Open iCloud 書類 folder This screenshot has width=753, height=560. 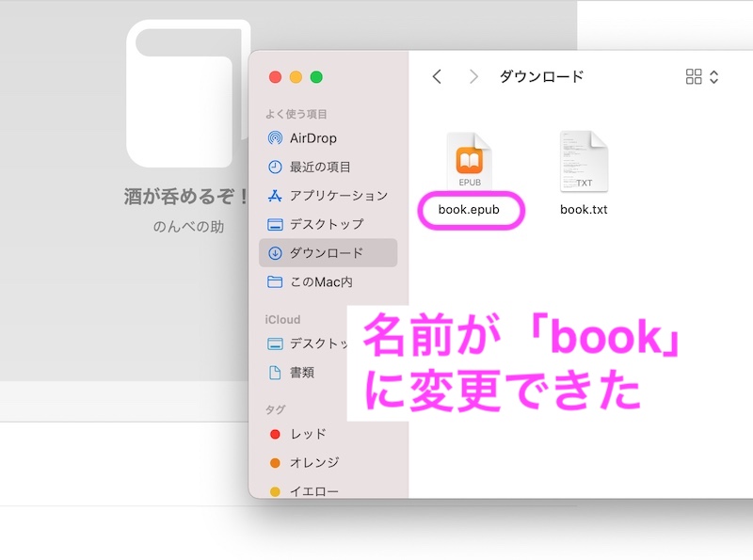click(x=301, y=372)
